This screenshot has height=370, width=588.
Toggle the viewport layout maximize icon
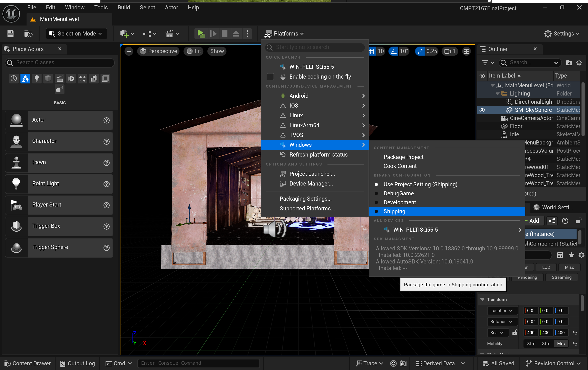(466, 51)
